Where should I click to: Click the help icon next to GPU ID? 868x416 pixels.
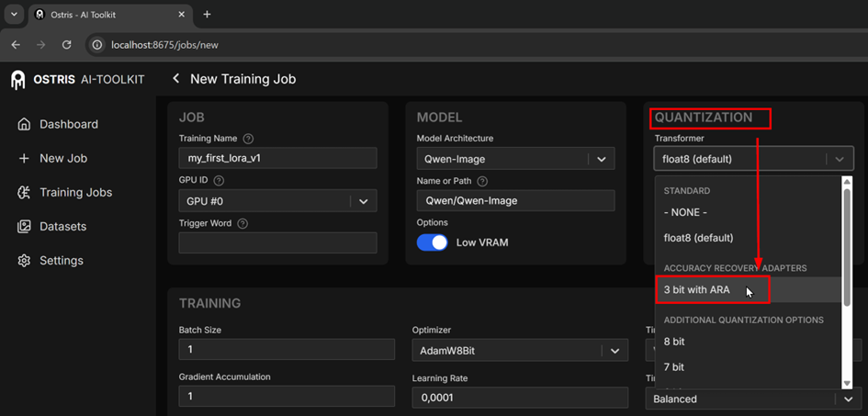click(x=220, y=181)
